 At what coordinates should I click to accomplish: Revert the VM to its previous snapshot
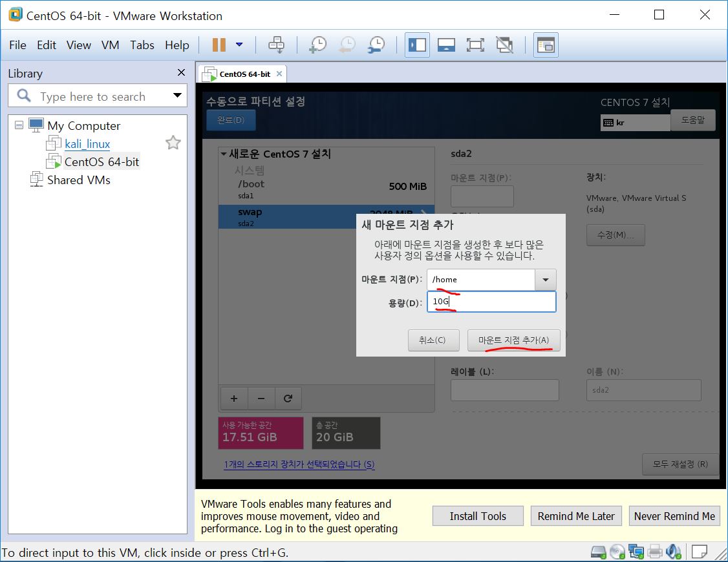tap(347, 45)
